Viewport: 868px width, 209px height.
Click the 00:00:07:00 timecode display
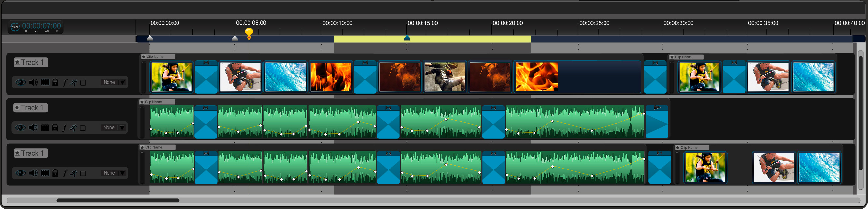coord(41,26)
